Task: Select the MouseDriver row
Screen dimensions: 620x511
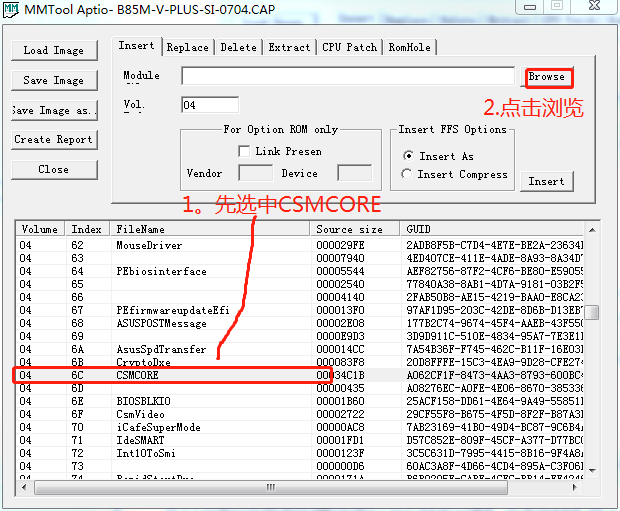Action: click(x=300, y=245)
